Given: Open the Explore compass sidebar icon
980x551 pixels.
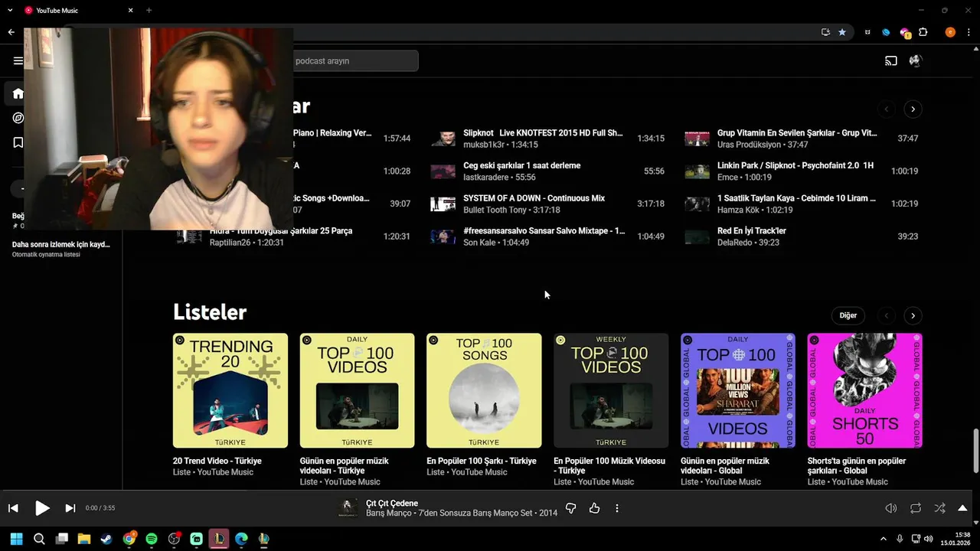Looking at the screenshot, I should 18,118.
